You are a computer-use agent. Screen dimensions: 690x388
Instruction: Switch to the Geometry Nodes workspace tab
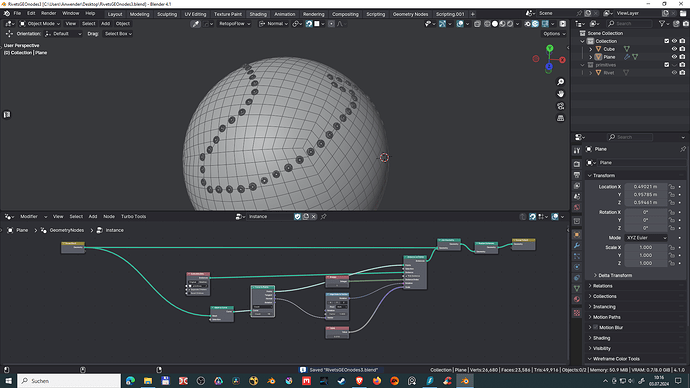point(410,14)
